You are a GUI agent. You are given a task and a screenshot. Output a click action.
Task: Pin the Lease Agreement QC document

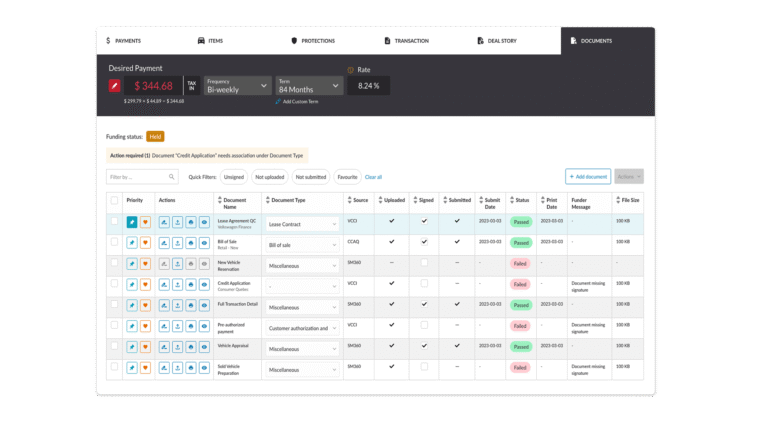[x=132, y=221]
